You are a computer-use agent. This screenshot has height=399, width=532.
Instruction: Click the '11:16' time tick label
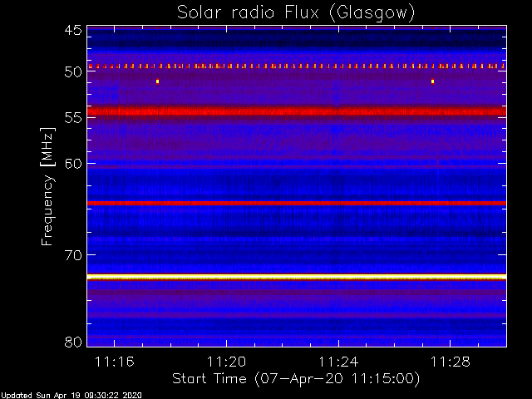coord(115,362)
